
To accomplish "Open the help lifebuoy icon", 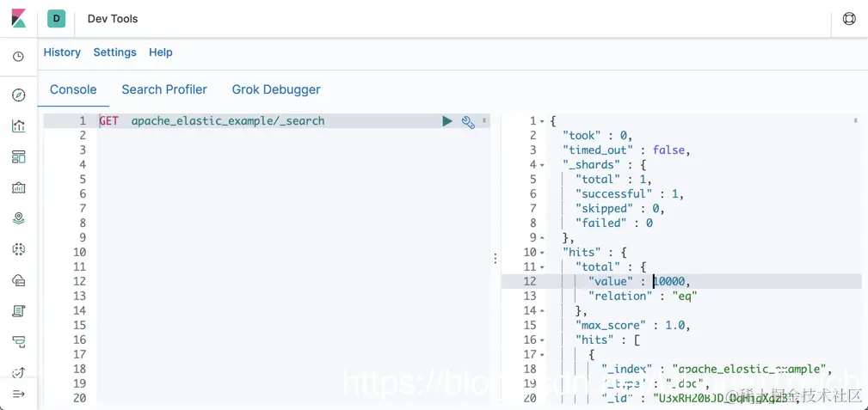I will [849, 19].
